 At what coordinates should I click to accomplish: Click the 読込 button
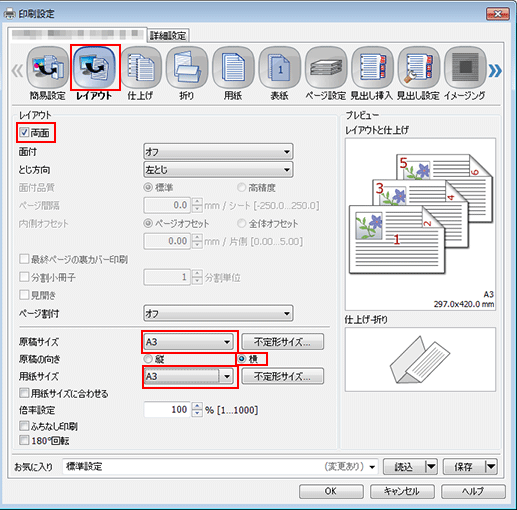(x=404, y=467)
